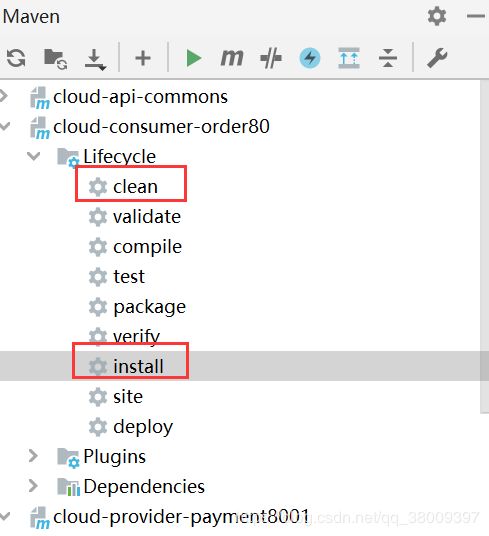This screenshot has width=489, height=536.
Task: Select validate lifecycle phase
Action: coord(147,217)
